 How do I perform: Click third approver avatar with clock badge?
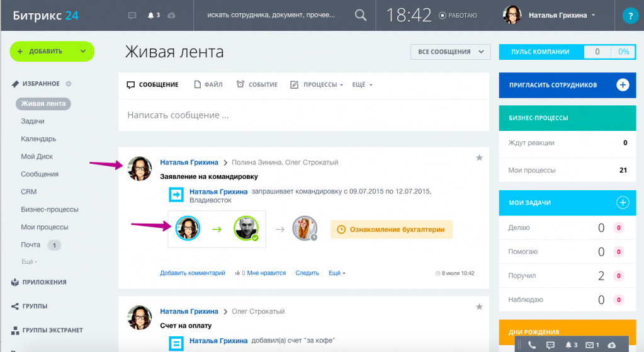(305, 229)
